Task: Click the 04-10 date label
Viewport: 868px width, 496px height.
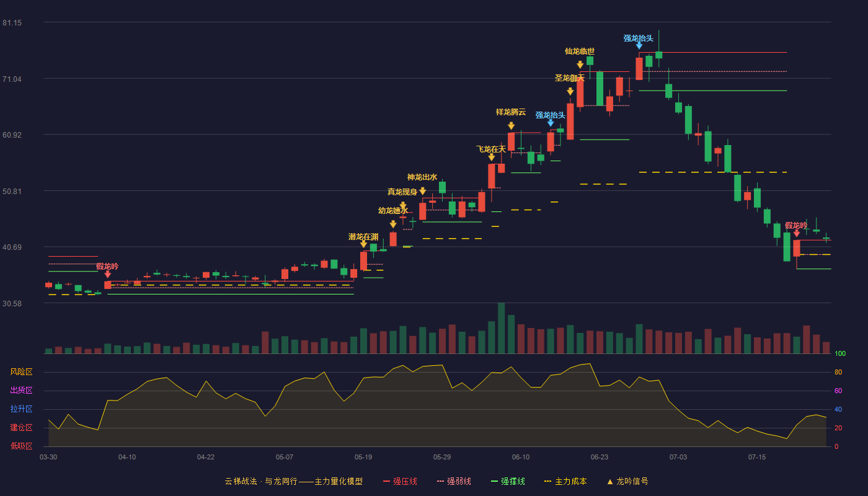Action: point(127,457)
